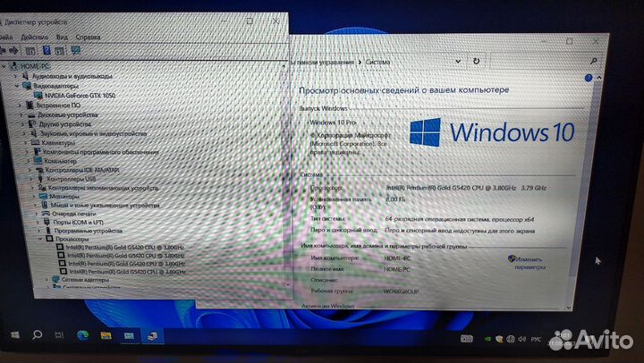Click the taskbar search magnifier icon

click(38, 333)
